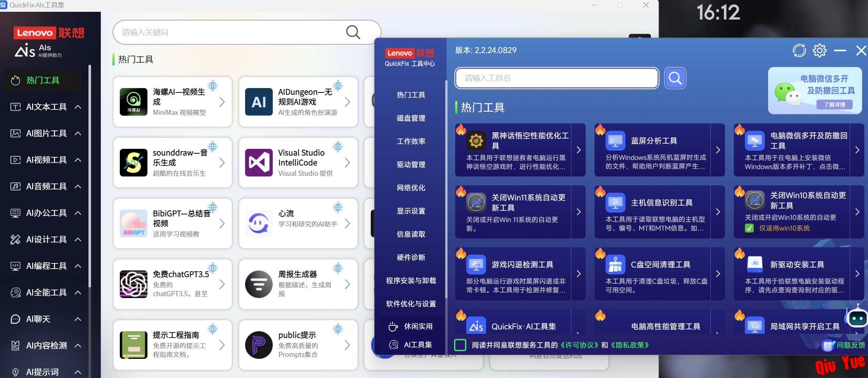Select 显示设置 in QuickFix sidebar
Image resolution: width=868 pixels, height=378 pixels.
pos(411,211)
